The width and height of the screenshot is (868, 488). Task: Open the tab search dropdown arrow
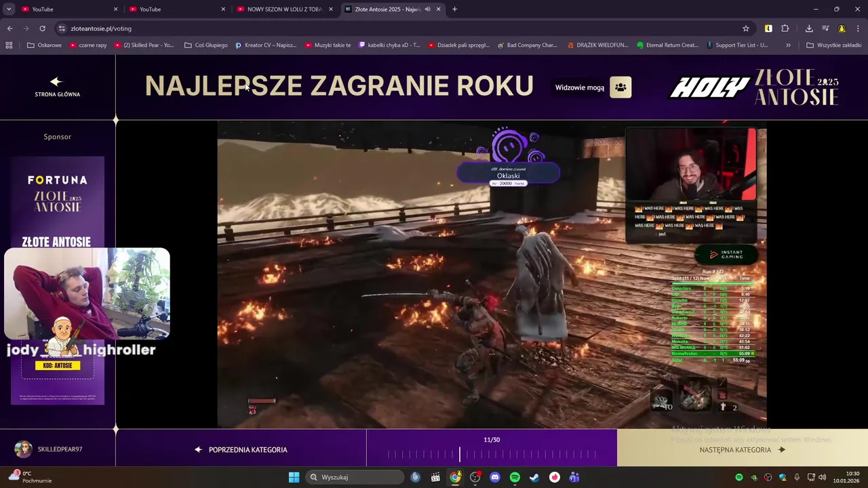coord(9,9)
